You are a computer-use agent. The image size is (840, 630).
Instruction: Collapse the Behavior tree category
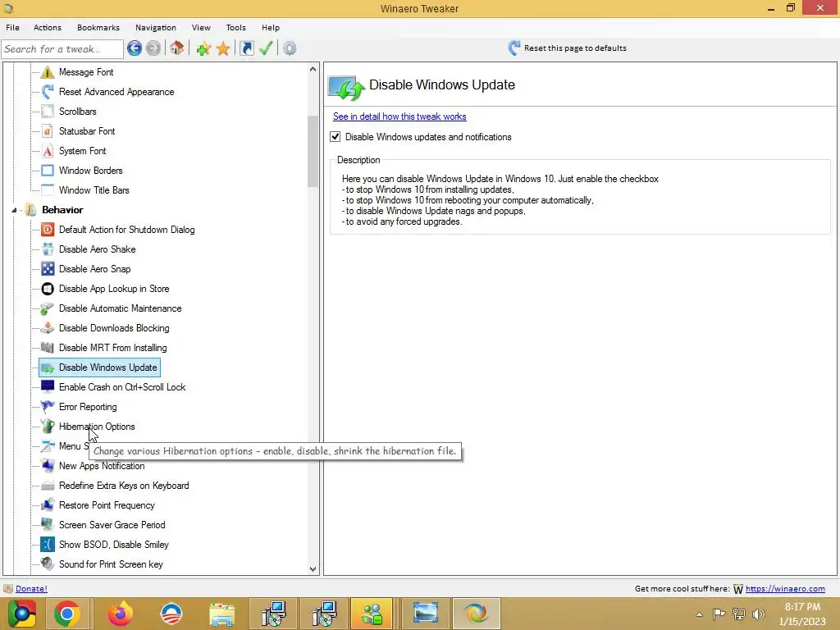coord(15,210)
